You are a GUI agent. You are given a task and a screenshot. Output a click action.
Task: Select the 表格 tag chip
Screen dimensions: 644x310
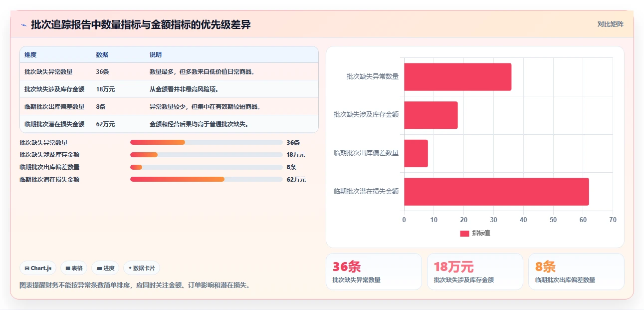click(x=74, y=268)
